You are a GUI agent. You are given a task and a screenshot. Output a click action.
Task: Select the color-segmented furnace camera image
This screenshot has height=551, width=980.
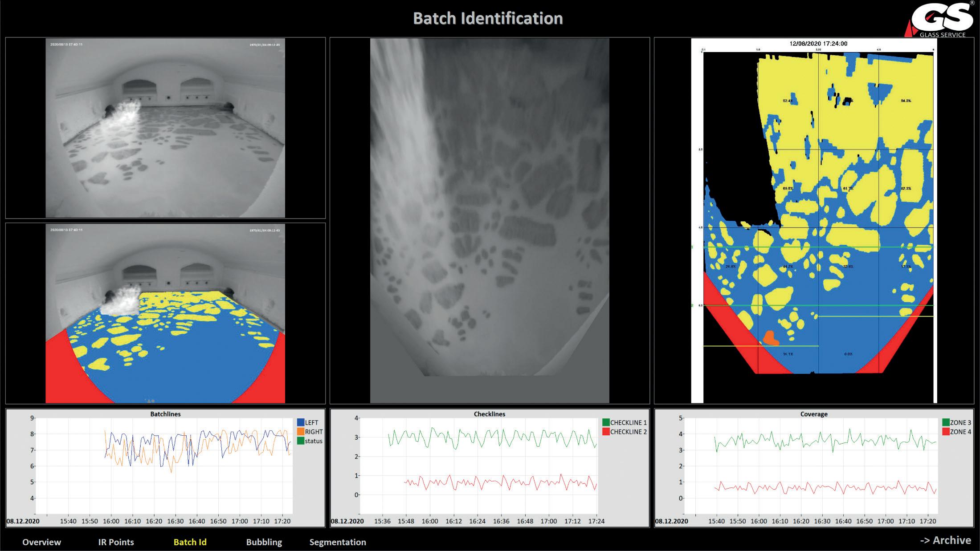coord(165,314)
